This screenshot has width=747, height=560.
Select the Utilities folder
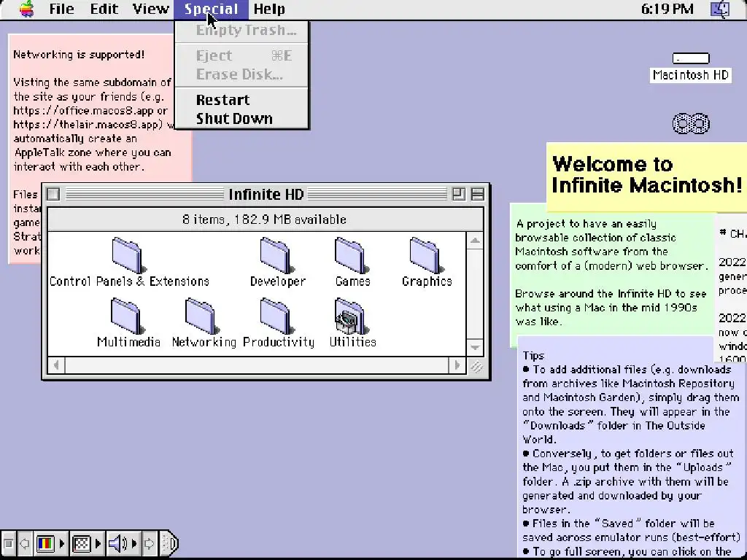click(351, 316)
